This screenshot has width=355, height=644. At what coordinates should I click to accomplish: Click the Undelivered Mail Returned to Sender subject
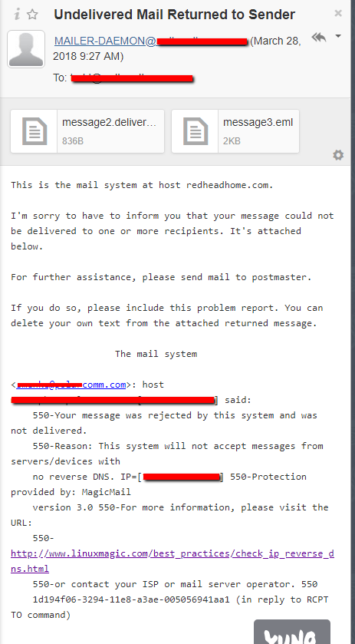pos(174,15)
